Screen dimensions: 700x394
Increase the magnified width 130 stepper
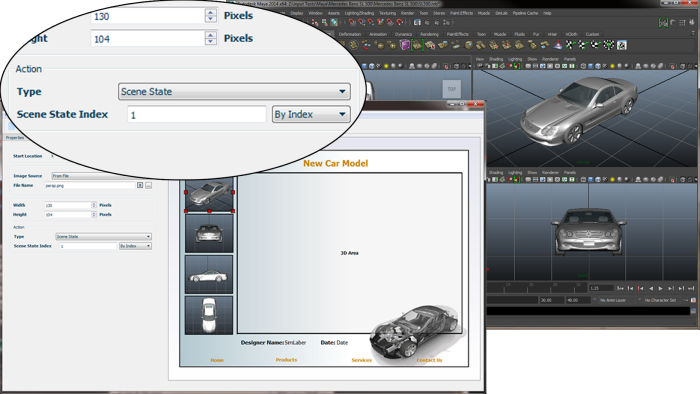[x=211, y=12]
